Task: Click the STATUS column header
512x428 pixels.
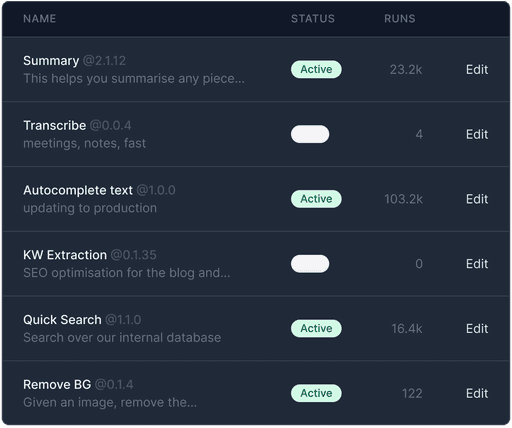Action: point(313,19)
